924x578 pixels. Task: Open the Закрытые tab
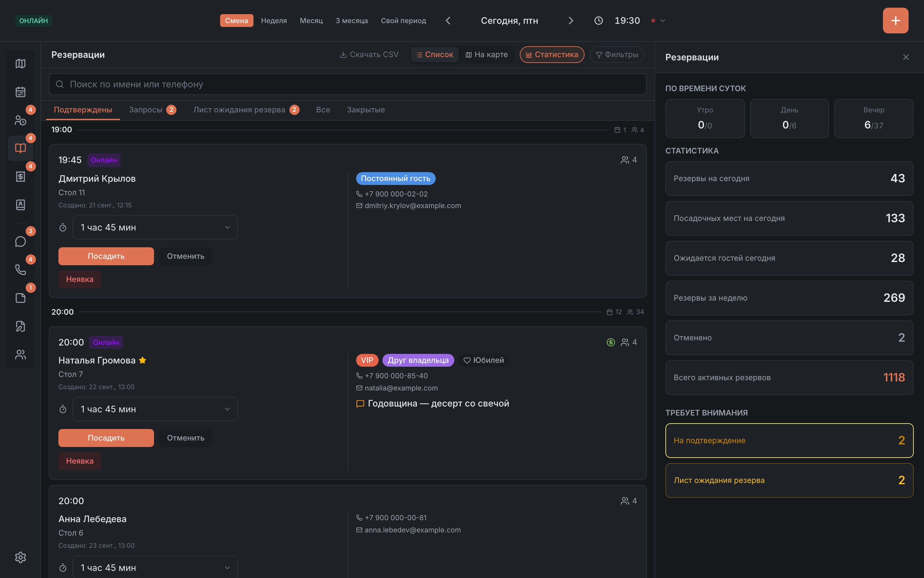[x=366, y=110]
